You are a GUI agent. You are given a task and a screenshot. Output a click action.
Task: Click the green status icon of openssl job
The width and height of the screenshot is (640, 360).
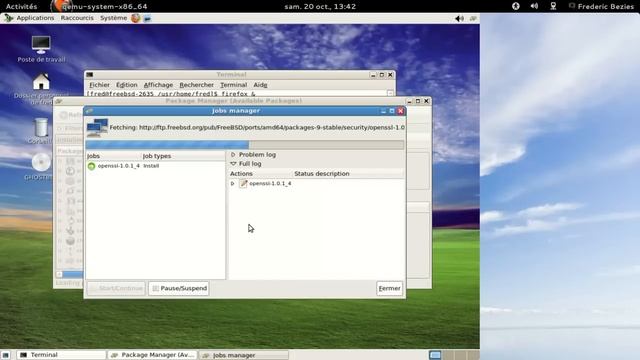point(91,166)
